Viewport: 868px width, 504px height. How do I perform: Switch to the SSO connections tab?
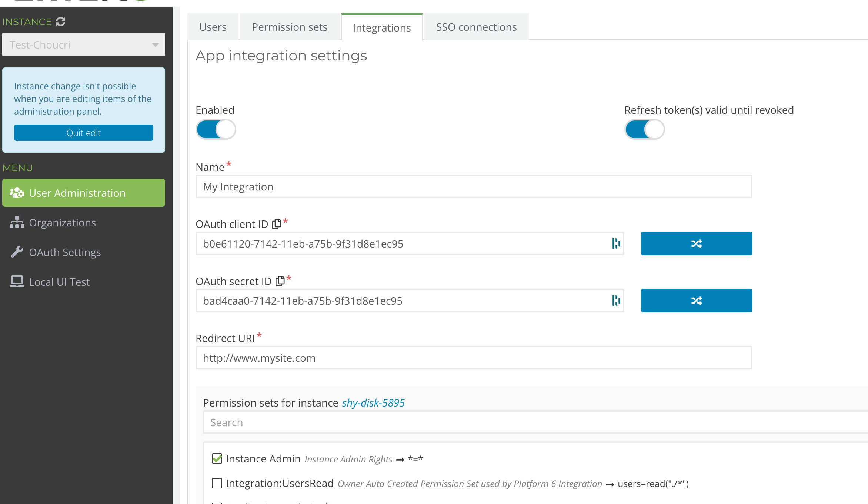476,27
